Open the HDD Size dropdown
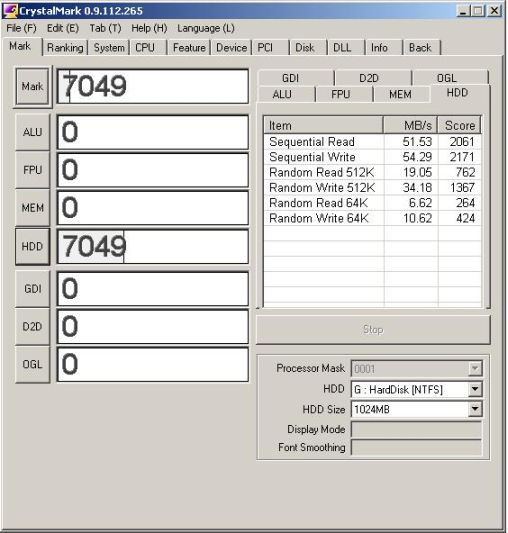508x533 pixels. tap(475, 409)
